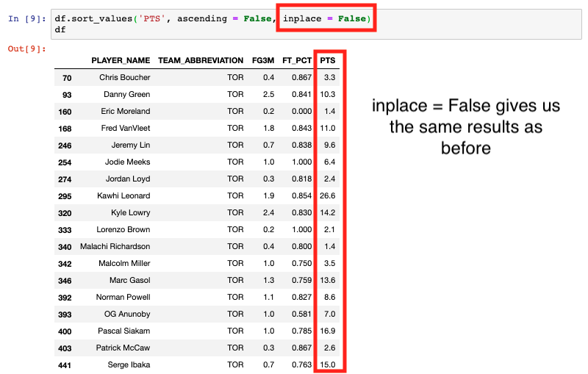This screenshot has height=374, width=588.
Task: Click row index 346
Action: click(x=65, y=280)
